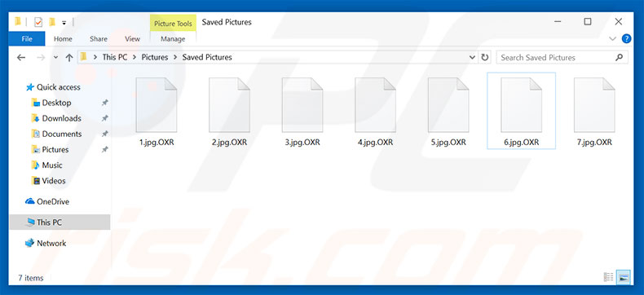Select the 6.jpg.OXR file icon

click(522, 105)
